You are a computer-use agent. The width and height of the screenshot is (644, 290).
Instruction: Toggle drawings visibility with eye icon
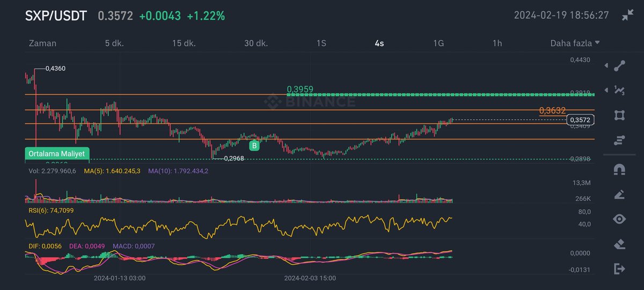point(620,219)
